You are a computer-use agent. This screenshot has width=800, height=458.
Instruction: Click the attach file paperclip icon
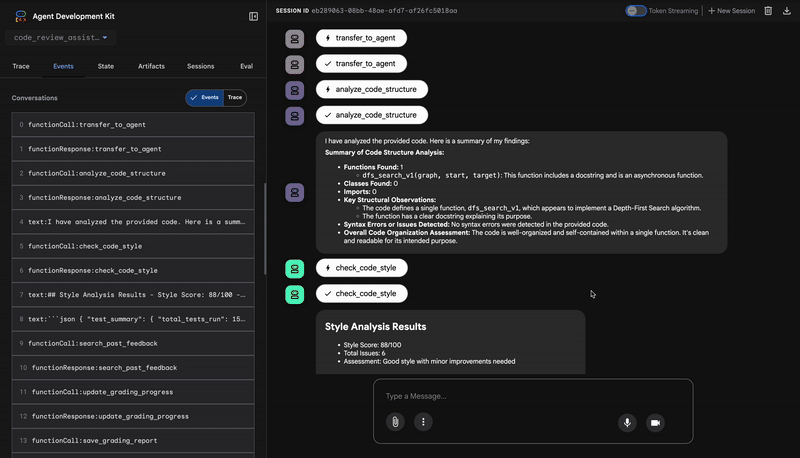[x=395, y=422]
